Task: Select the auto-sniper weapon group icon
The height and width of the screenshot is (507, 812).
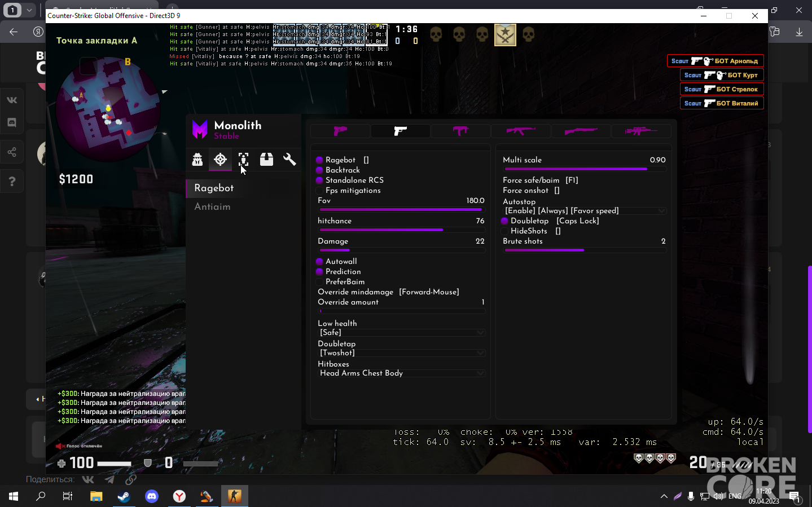Action: (x=641, y=131)
